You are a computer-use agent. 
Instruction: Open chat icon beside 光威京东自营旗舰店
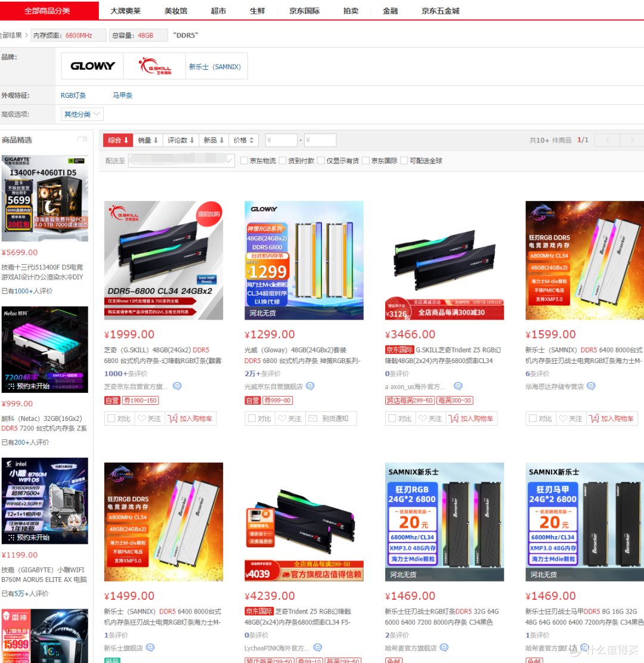click(x=310, y=386)
